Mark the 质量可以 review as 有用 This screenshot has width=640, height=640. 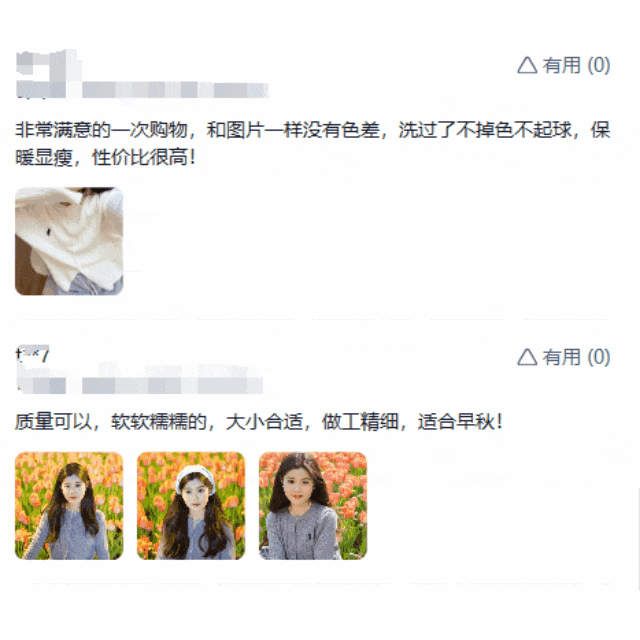point(564,357)
